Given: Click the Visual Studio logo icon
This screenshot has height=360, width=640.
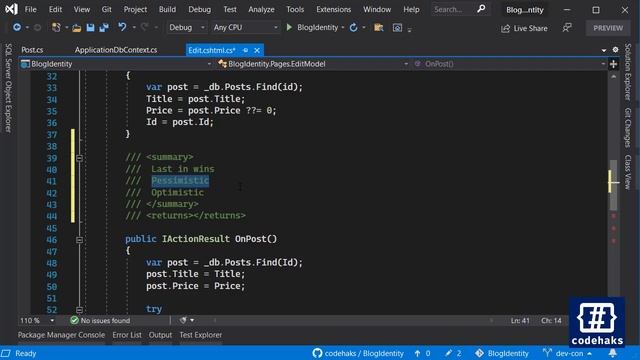Looking at the screenshot, I should pyautogui.click(x=11, y=9).
